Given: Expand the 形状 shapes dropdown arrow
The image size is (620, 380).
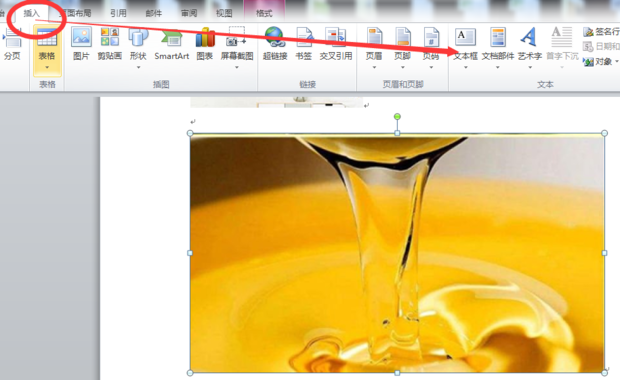Looking at the screenshot, I should pyautogui.click(x=138, y=68).
